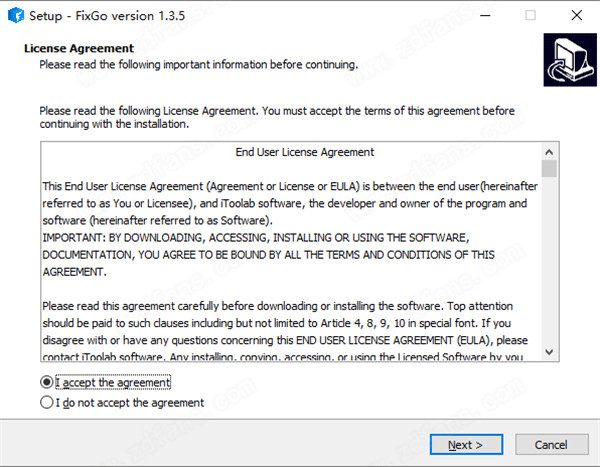Click the "Setup - FixGo version 1.3.5" title
The image size is (600, 467).
106,16
